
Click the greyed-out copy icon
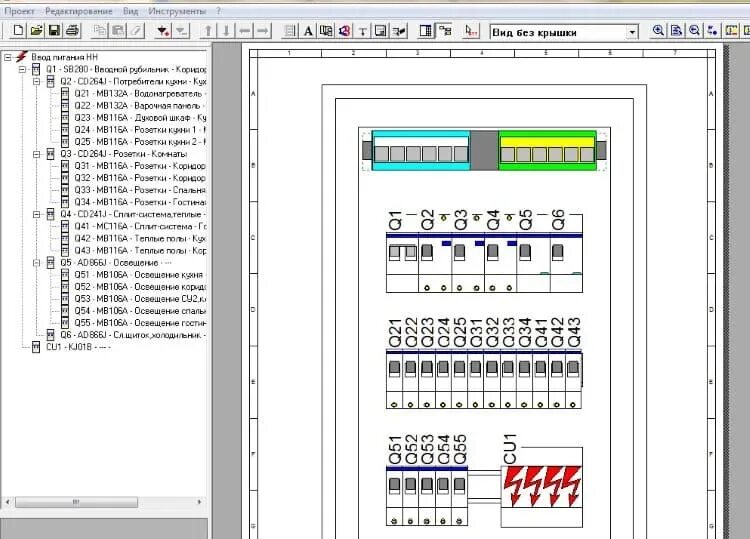[x=100, y=32]
